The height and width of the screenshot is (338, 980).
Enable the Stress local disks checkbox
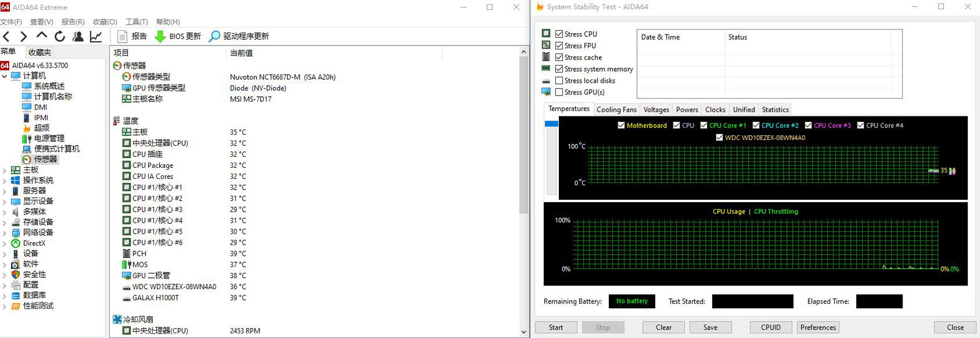coord(559,80)
